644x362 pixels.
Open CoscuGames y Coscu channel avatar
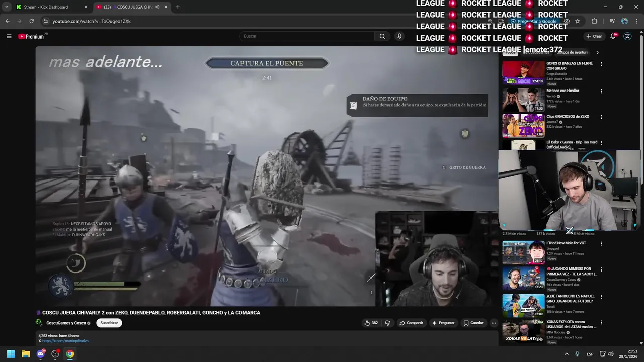pos(39,323)
